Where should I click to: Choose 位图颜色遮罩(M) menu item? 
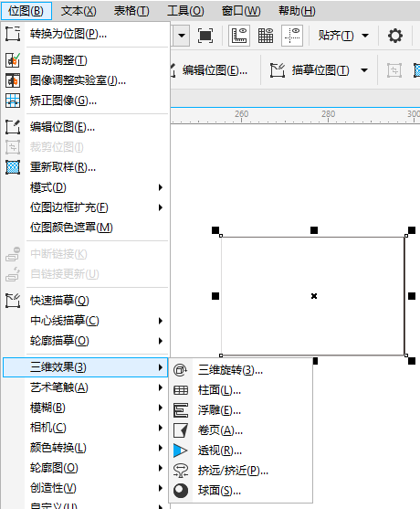point(85,228)
